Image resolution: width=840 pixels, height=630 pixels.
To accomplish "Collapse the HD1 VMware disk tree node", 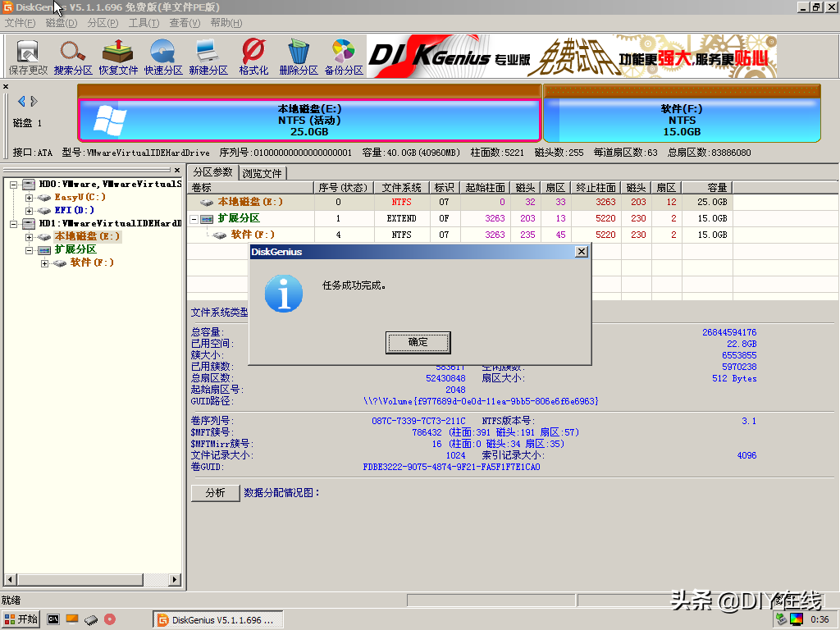I will pyautogui.click(x=15, y=223).
